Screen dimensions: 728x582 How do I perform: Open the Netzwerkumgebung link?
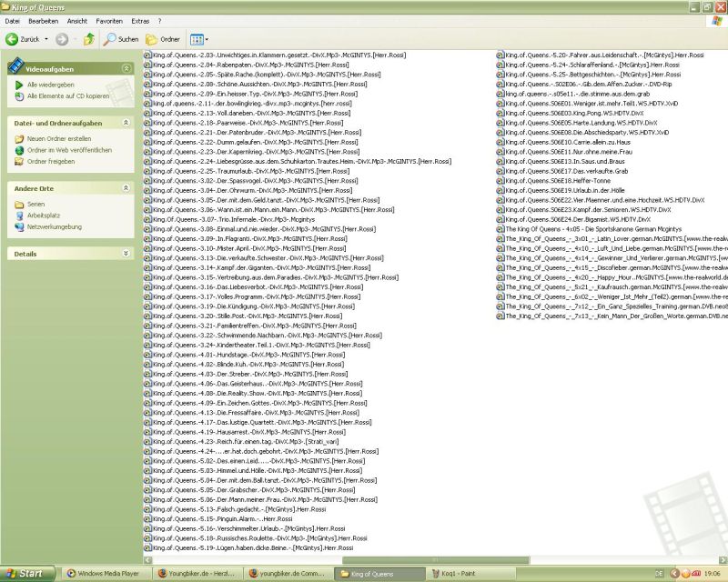pos(55,227)
